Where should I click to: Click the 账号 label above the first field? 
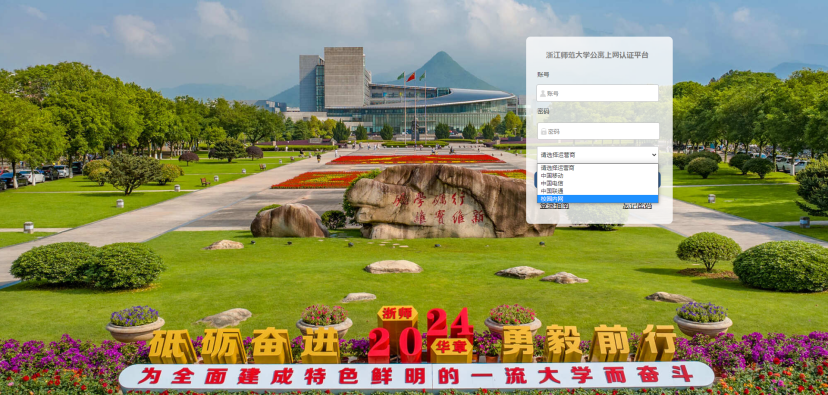point(543,74)
